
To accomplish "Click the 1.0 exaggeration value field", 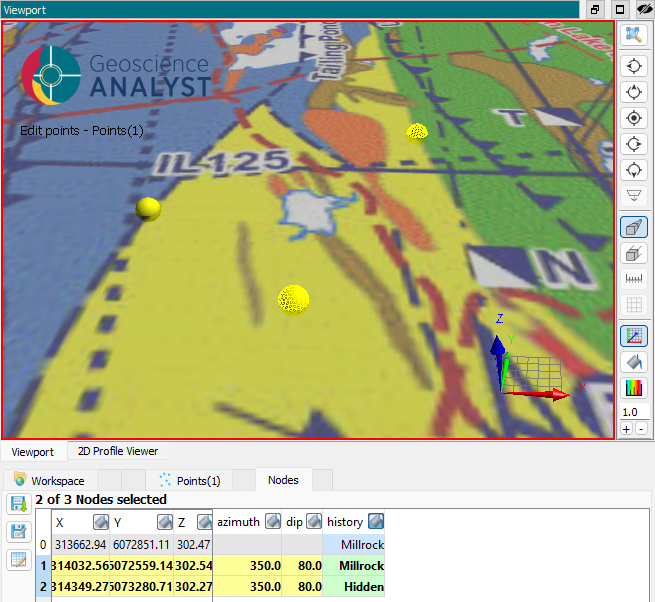I will click(632, 412).
